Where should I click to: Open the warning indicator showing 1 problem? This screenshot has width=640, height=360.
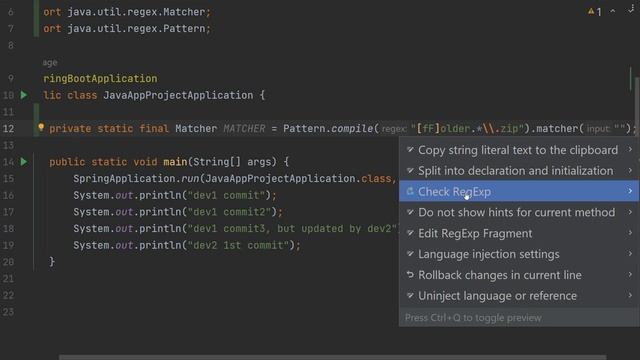(x=594, y=11)
